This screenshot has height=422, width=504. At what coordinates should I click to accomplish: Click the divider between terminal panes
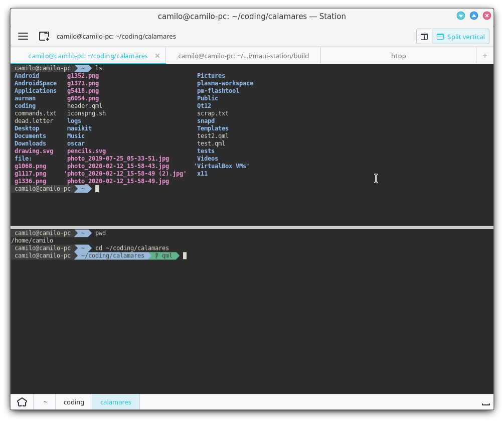pos(252,227)
